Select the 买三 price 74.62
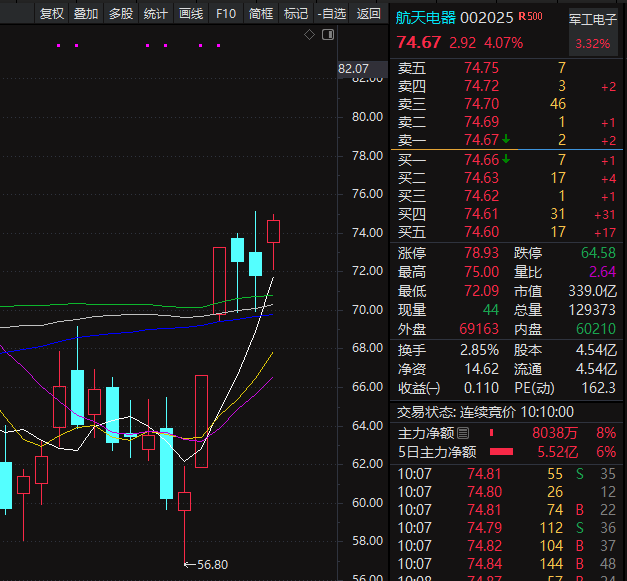627x581 pixels. [481, 196]
